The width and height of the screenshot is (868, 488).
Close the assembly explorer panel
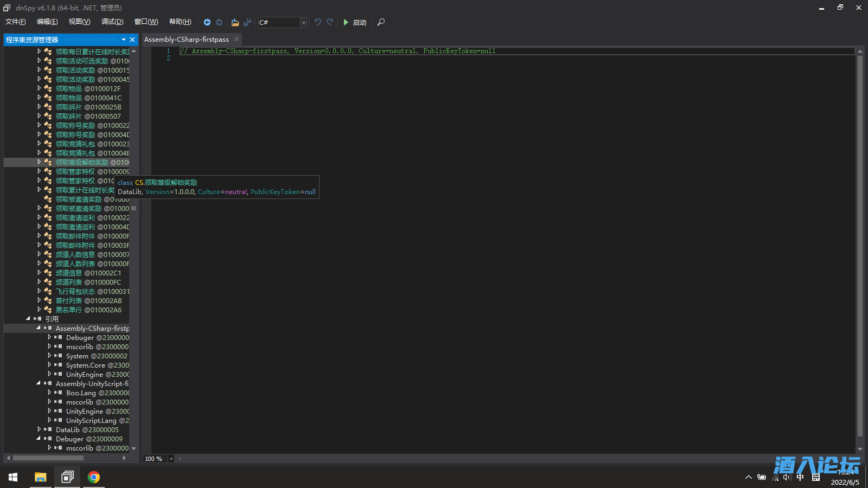click(132, 40)
